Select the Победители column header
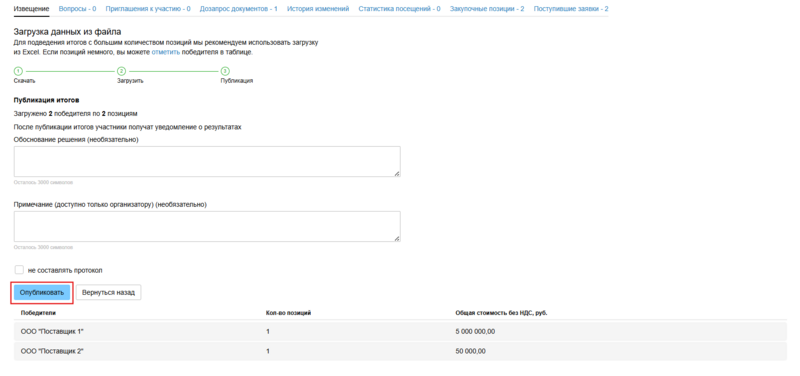Viewport: 800px width, 376px height. 38,313
